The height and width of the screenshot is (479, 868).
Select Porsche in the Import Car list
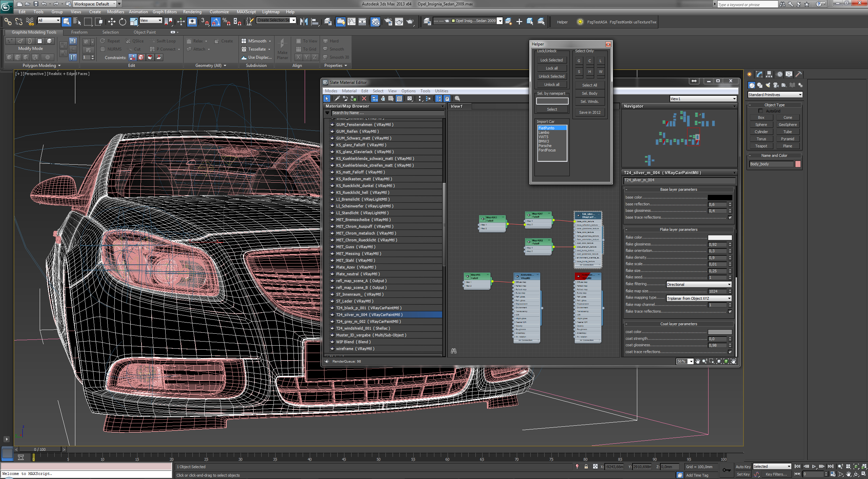click(x=545, y=145)
